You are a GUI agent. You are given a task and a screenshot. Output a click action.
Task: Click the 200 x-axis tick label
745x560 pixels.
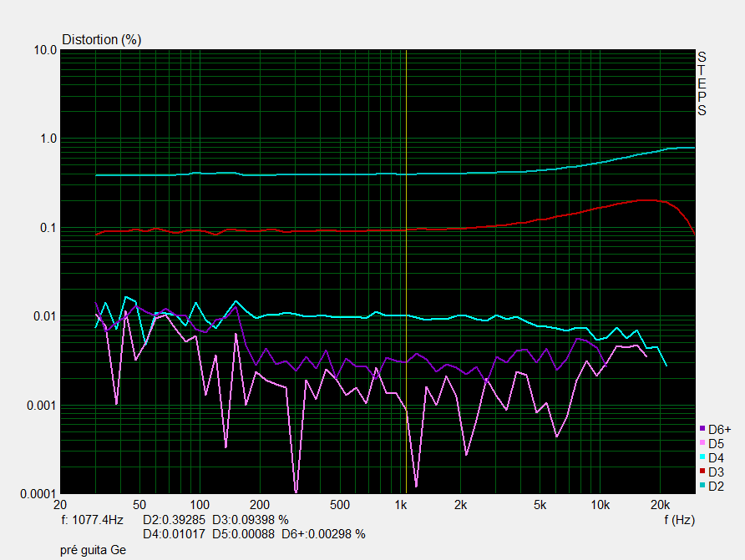click(260, 505)
